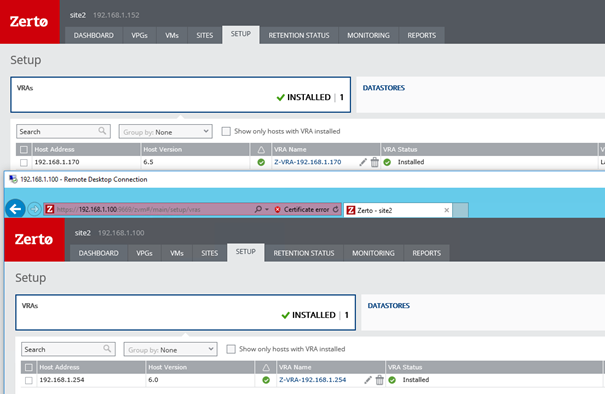Click the red Certificate error icon
Screen dimensions: 605x394
277,210
